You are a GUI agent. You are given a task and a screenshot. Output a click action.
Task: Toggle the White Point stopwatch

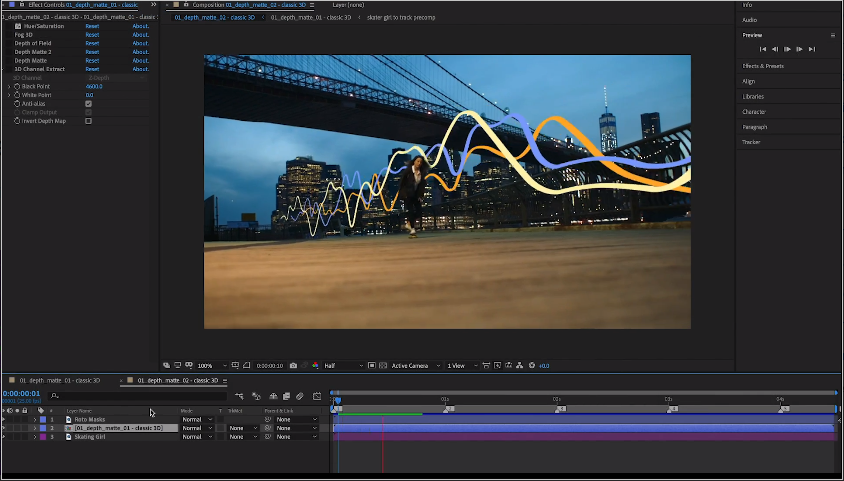click(x=17, y=95)
